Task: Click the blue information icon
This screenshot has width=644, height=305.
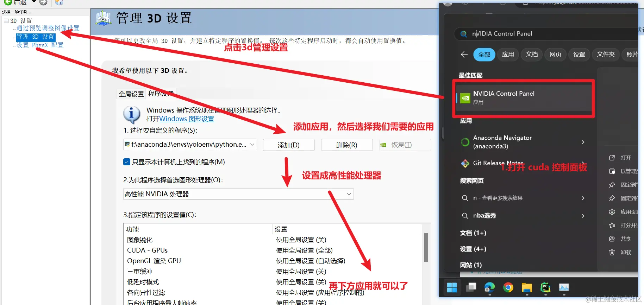Action: tap(132, 114)
